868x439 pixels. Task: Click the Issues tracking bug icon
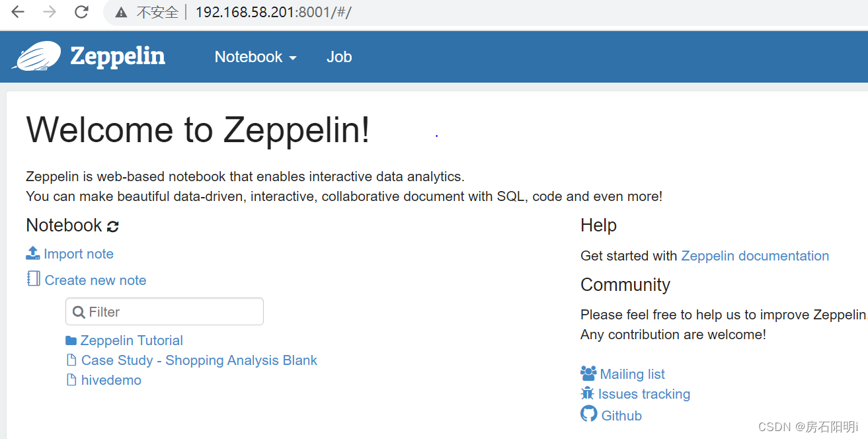588,393
